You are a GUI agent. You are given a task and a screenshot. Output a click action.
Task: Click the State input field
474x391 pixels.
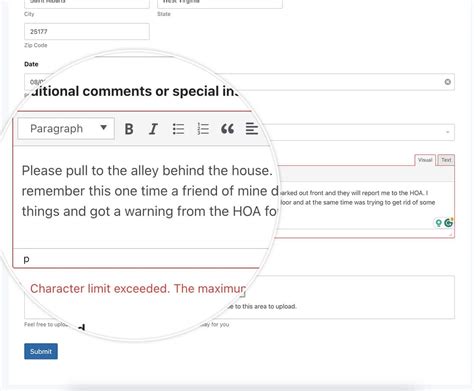[x=220, y=3]
